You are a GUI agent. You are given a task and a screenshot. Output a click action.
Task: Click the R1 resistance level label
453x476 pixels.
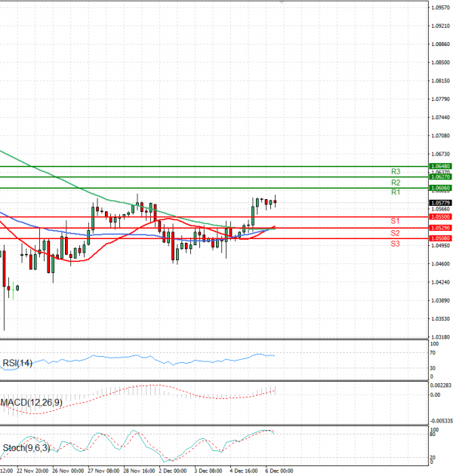point(395,193)
